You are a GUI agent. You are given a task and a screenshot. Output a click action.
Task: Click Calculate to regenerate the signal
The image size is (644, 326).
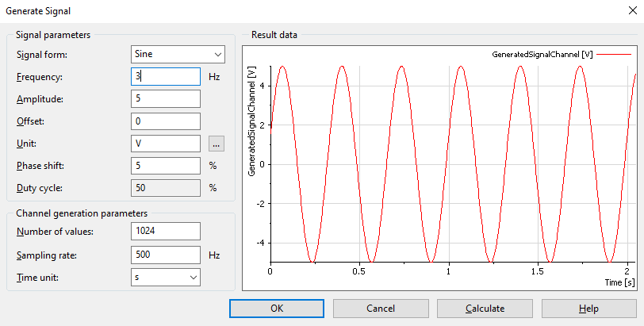click(x=485, y=309)
